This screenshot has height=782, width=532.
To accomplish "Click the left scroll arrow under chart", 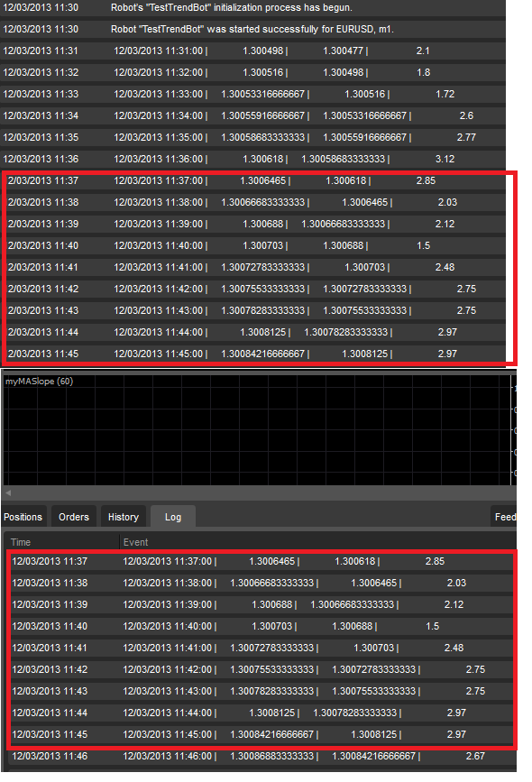I will click(x=8, y=492).
